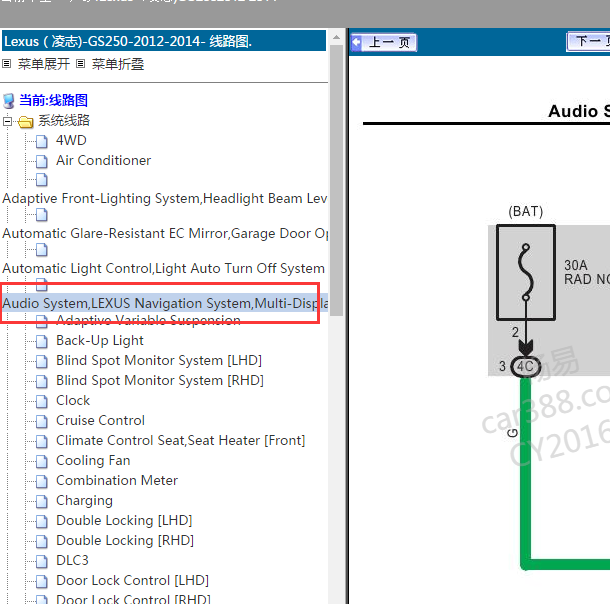610x604 pixels.
Task: Click the left arrow icon on 上一页
Action: pos(356,42)
